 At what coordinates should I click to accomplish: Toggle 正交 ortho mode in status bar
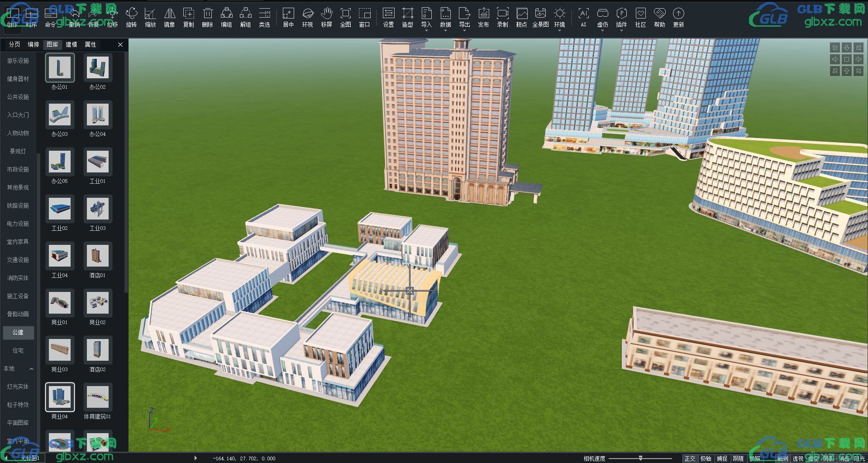690,458
